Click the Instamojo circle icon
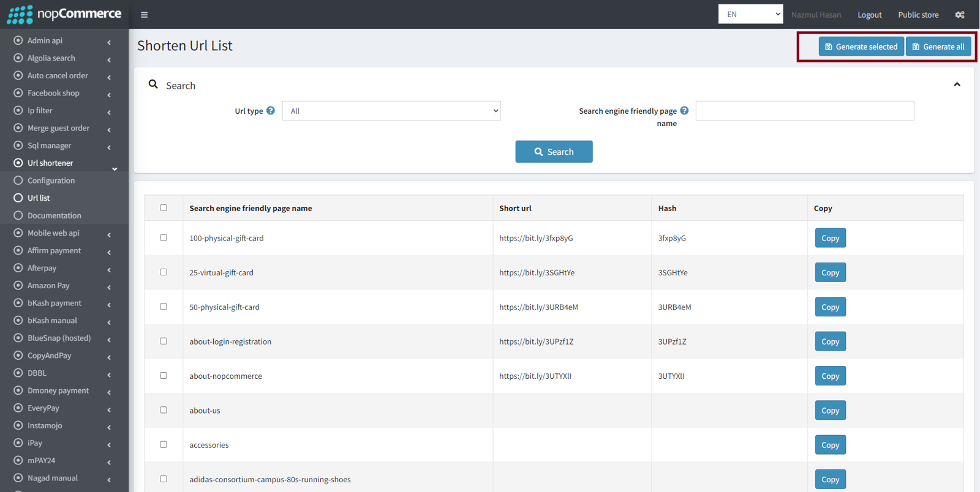The height and width of the screenshot is (492, 980). click(x=18, y=425)
